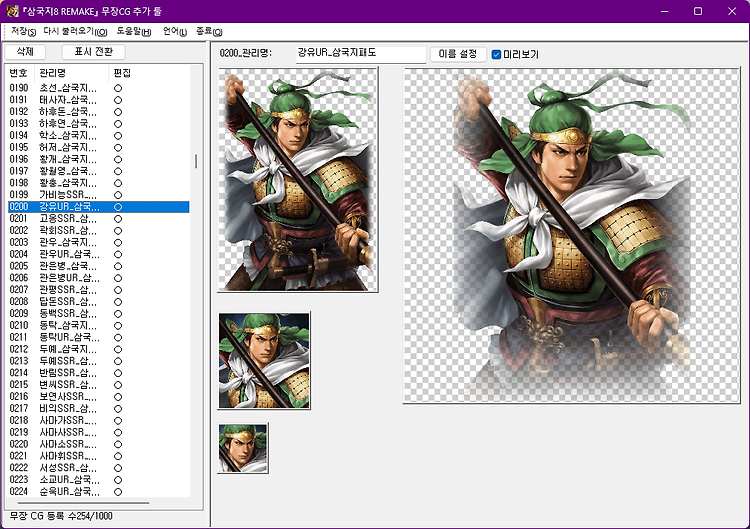Click the edit circle in row 0208
750x529 pixels.
(x=118, y=302)
